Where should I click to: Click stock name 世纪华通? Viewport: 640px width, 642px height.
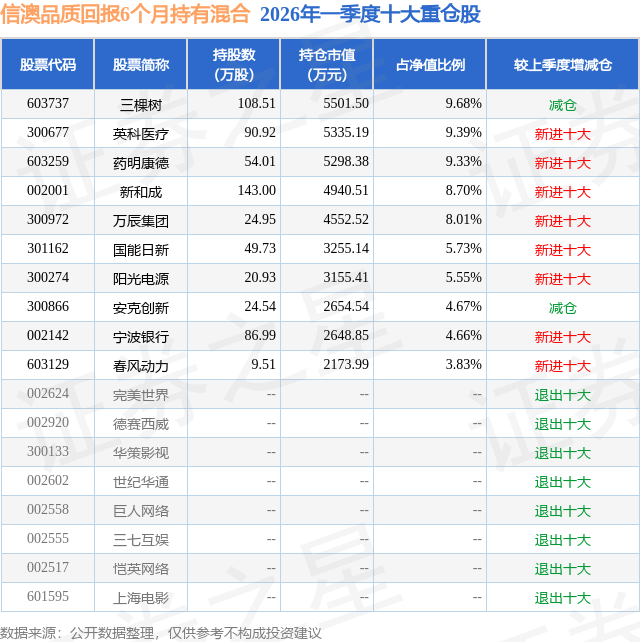point(141,482)
